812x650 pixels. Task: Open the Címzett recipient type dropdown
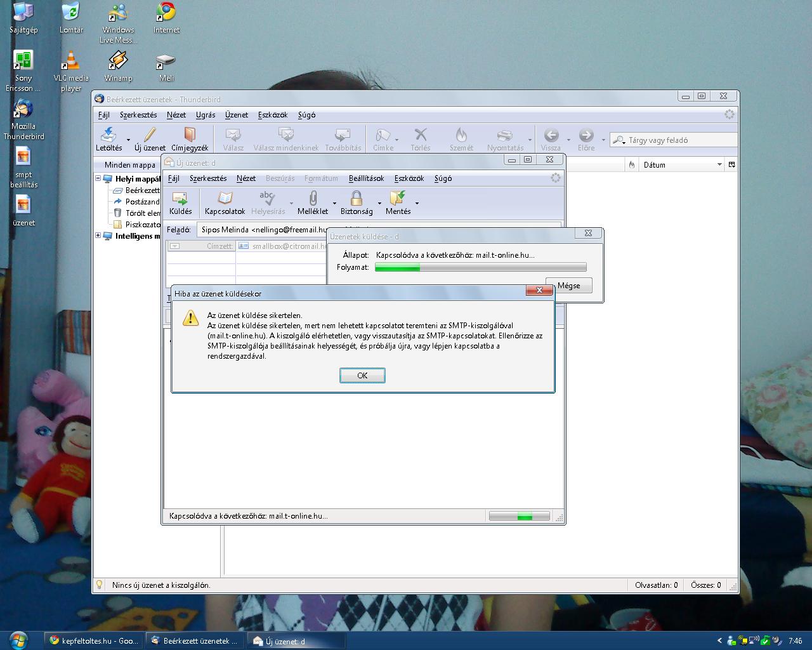(174, 246)
